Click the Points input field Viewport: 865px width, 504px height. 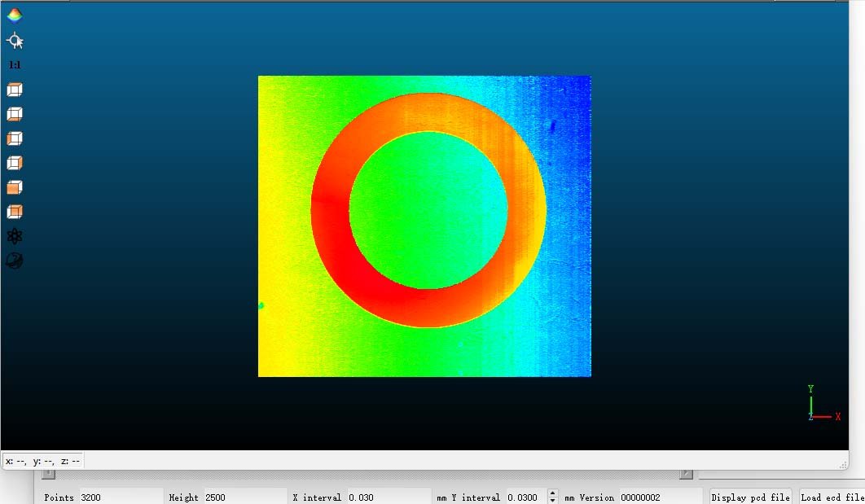tap(121, 497)
